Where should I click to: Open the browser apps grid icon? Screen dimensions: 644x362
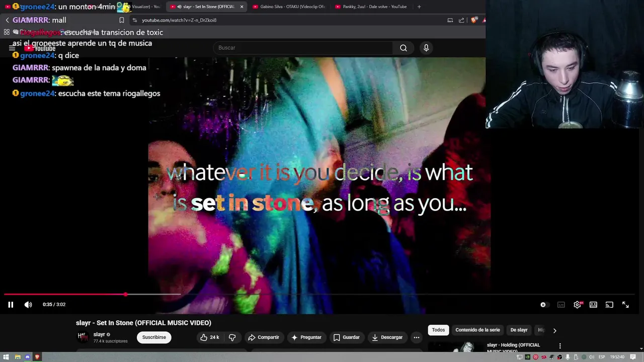(7, 32)
